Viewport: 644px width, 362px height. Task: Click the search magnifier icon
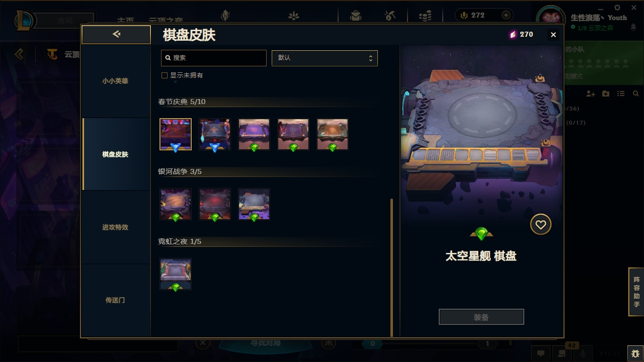click(168, 58)
